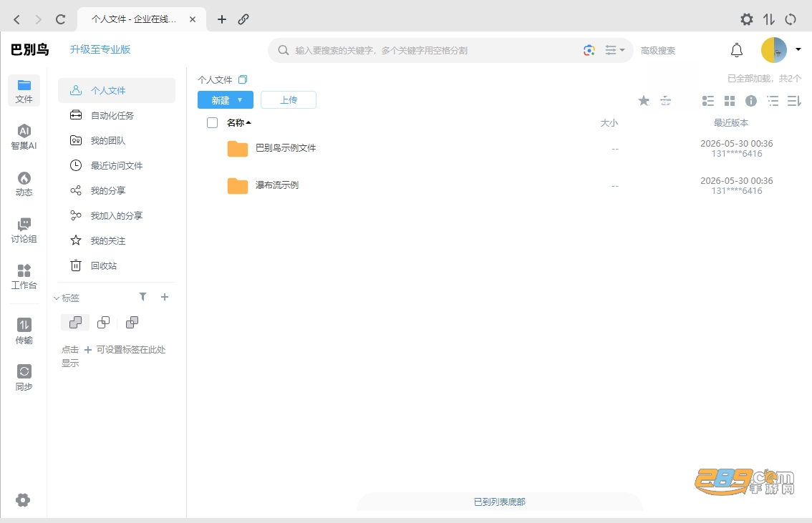Open 自动化任务 in the navigation

click(x=117, y=115)
